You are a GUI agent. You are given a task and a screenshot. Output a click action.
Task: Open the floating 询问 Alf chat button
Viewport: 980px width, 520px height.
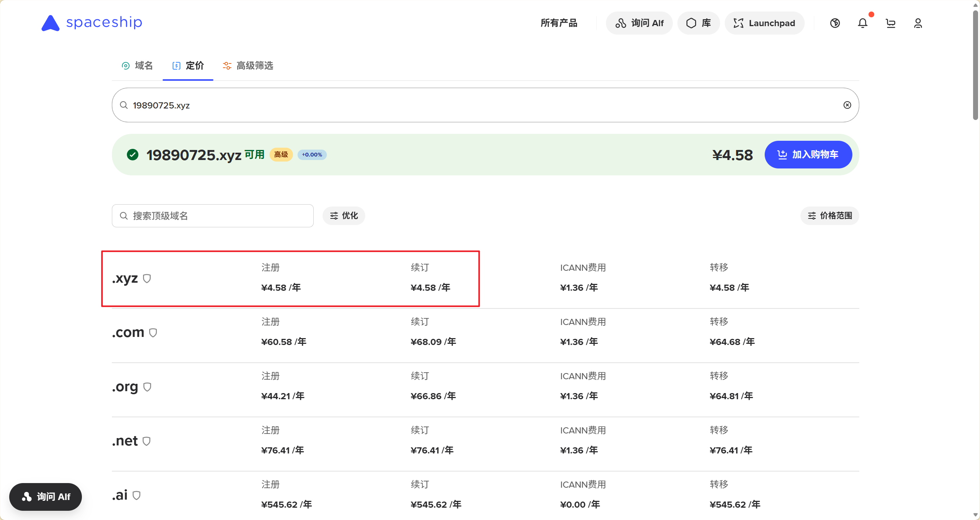pyautogui.click(x=45, y=497)
